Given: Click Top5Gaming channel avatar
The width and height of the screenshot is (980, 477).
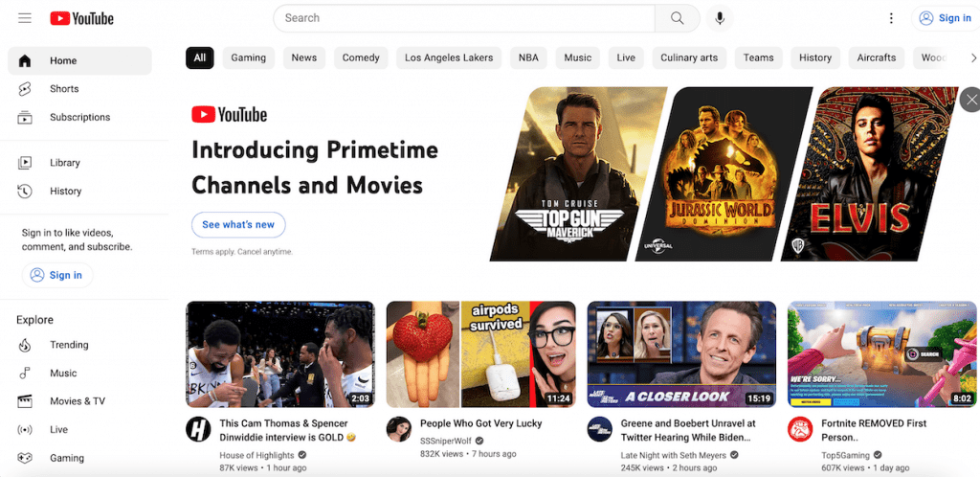Looking at the screenshot, I should (x=800, y=429).
